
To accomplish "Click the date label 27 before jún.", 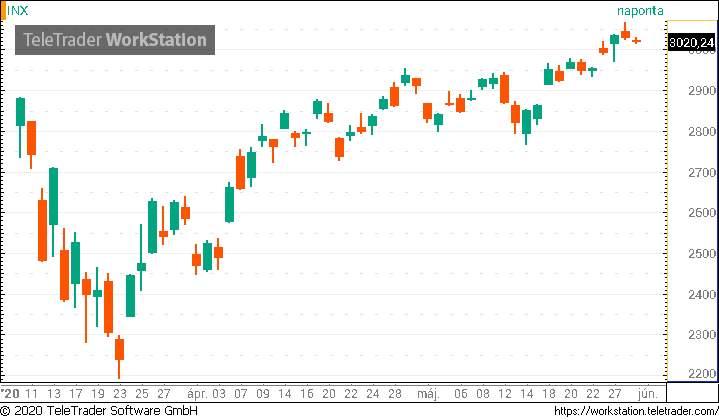I will point(614,394).
